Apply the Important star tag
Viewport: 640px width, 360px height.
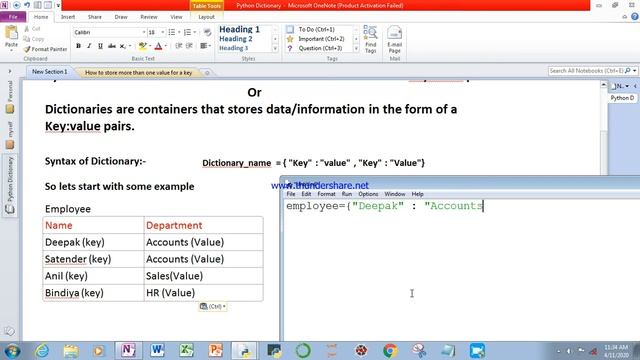[x=290, y=39]
